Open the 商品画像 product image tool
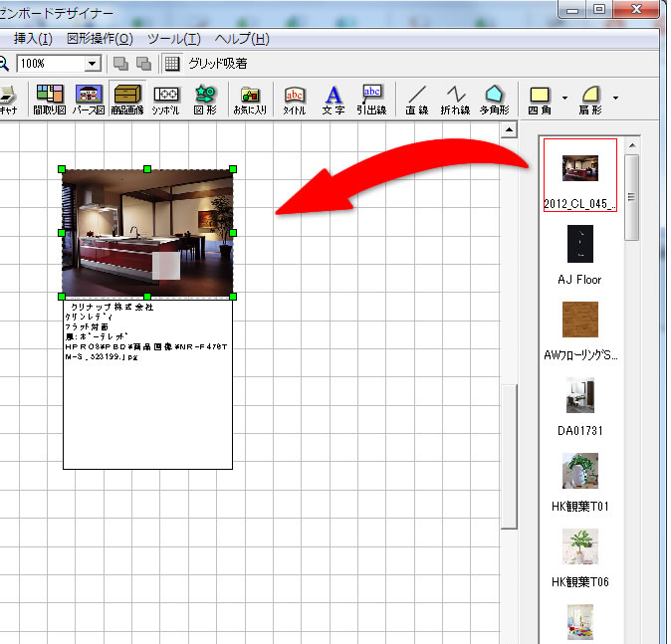Screen dimensions: 671x644 (127, 99)
